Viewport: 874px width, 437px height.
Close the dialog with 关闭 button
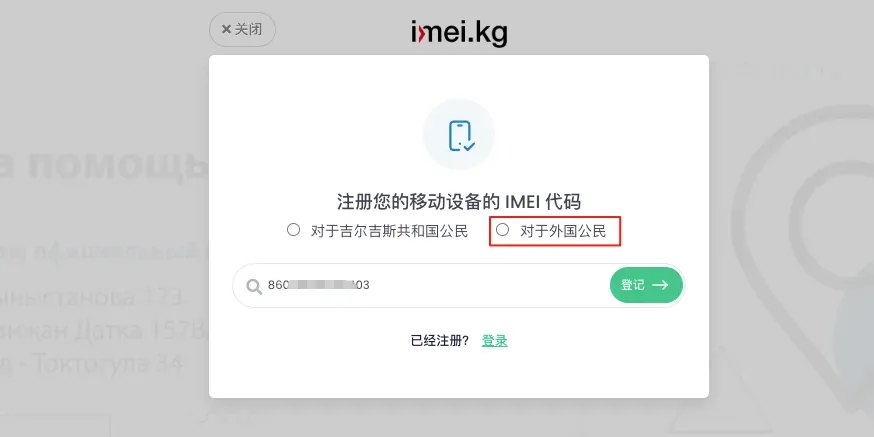242,30
